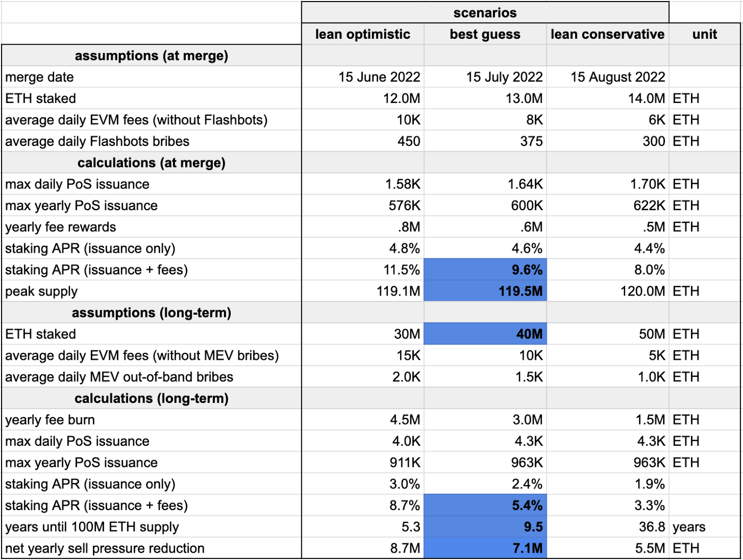Click the "scenarios" header cell
This screenshot has height=560, width=743.
pyautogui.click(x=485, y=13)
